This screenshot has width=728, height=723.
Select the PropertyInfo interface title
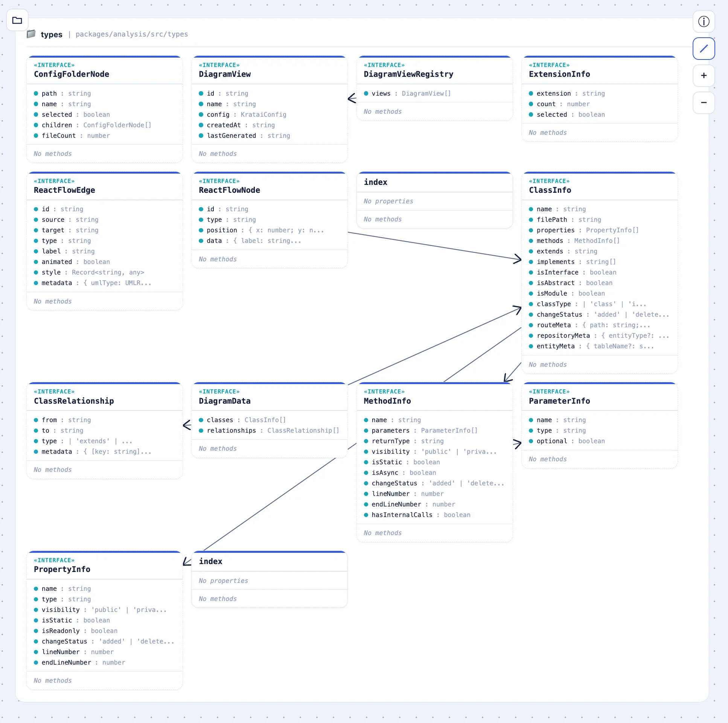coord(62,569)
